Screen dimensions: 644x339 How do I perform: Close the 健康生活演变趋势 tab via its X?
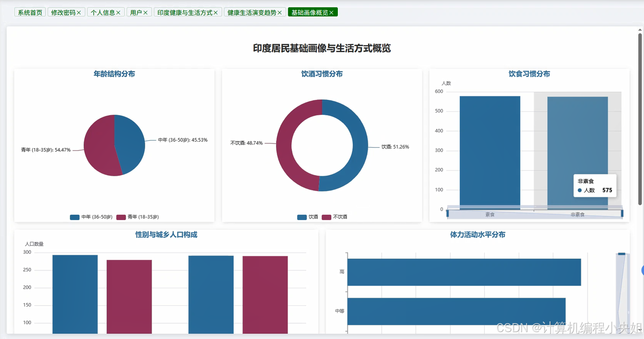(x=279, y=13)
